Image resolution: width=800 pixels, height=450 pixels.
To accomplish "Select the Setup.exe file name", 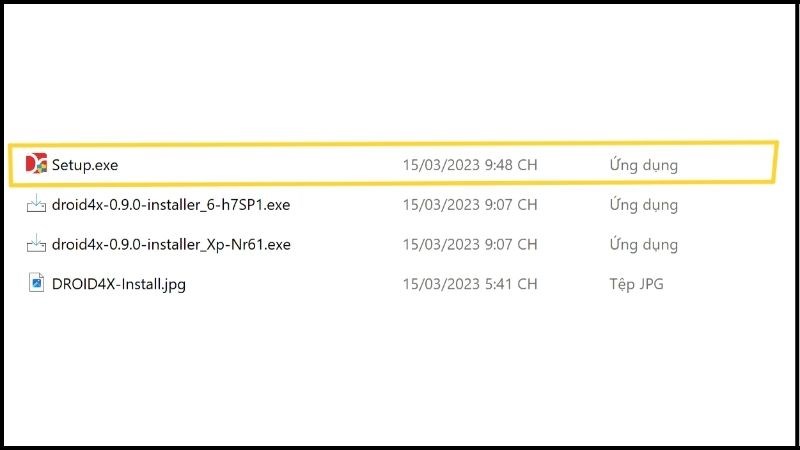I will [85, 165].
